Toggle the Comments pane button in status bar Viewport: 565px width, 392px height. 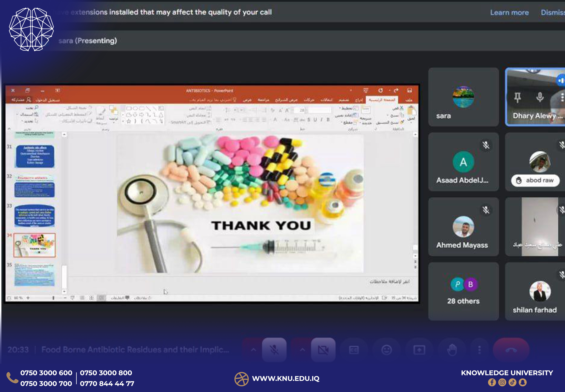point(120,298)
